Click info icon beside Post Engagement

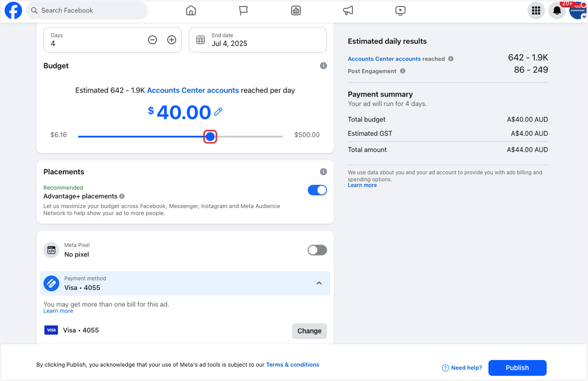403,71
